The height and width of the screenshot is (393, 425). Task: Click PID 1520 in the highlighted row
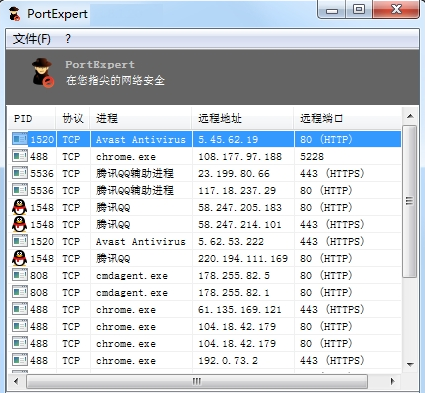click(x=42, y=139)
